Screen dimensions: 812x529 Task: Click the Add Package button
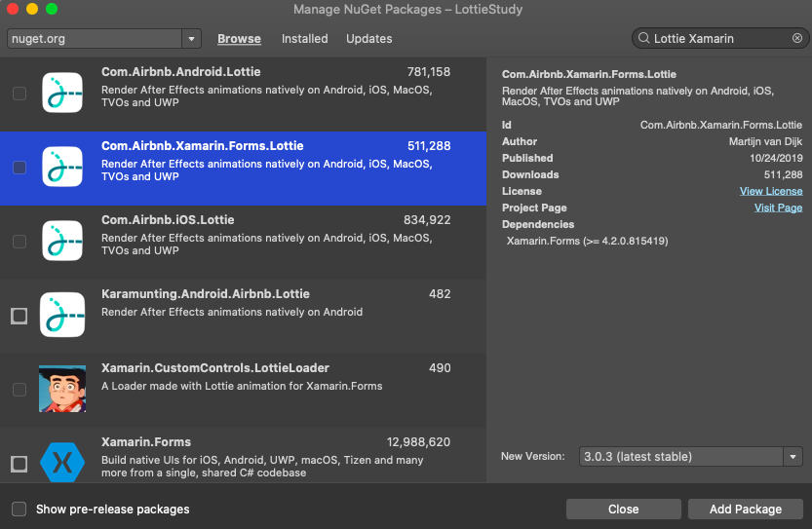pyautogui.click(x=745, y=510)
